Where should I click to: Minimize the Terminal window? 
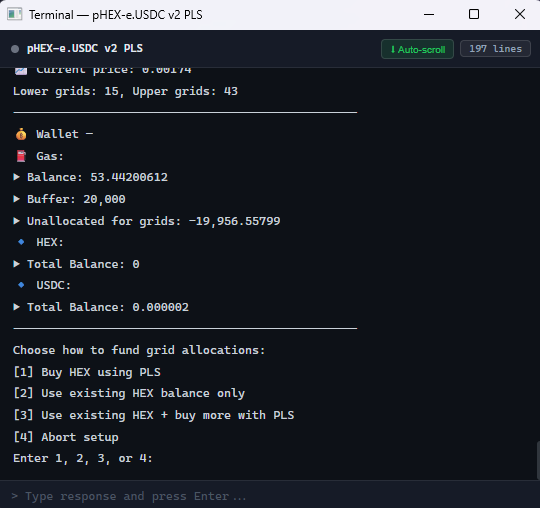click(429, 14)
